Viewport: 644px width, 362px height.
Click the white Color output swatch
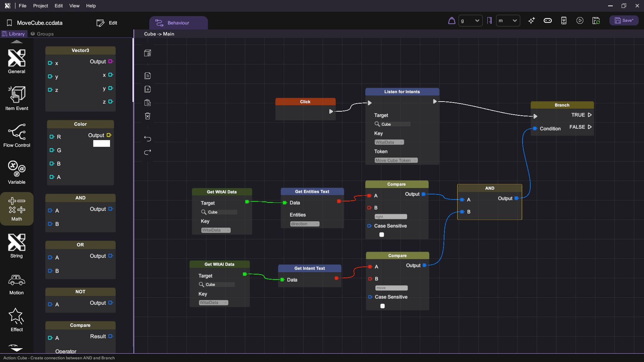[x=101, y=143]
